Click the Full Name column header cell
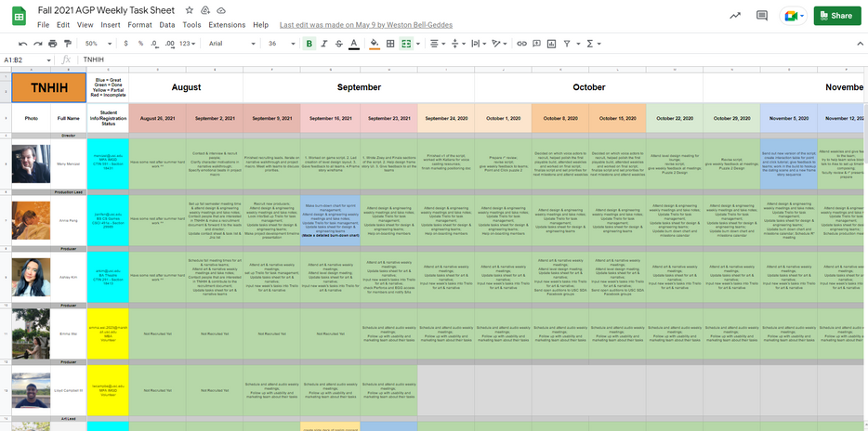This screenshot has height=431, width=868. pos(69,118)
